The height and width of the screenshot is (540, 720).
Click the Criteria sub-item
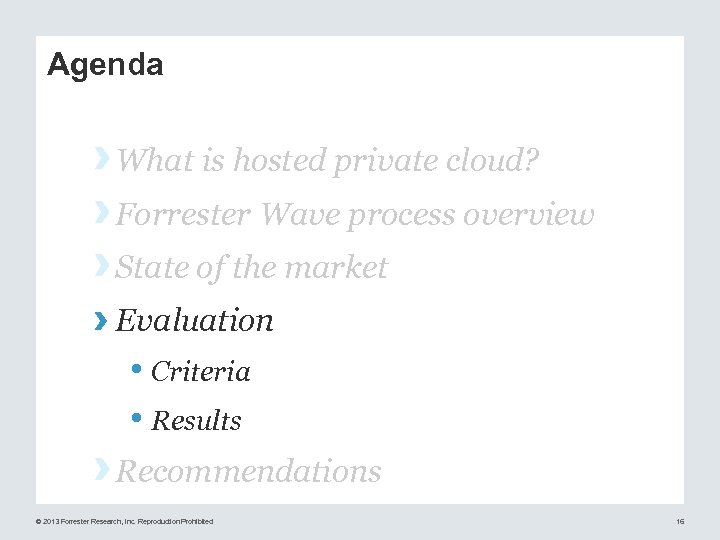tap(201, 372)
